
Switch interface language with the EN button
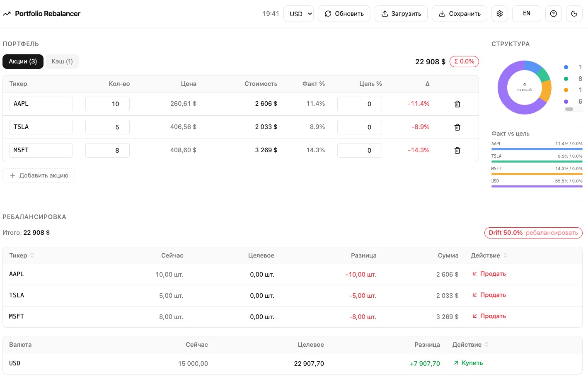click(526, 13)
